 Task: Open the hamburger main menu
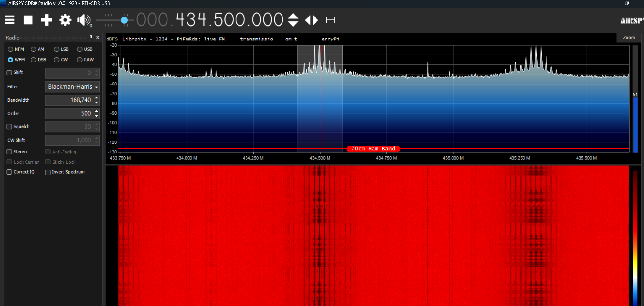tap(9, 20)
